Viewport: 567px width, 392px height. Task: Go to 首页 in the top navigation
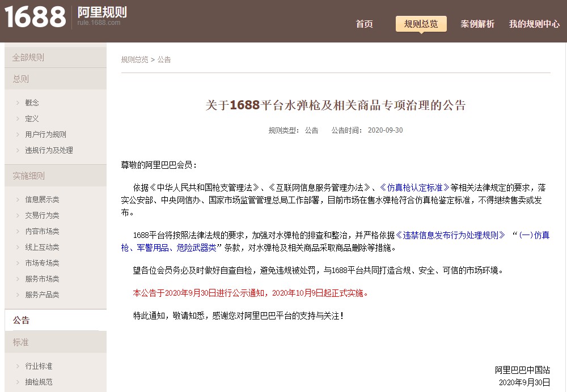[x=364, y=24]
